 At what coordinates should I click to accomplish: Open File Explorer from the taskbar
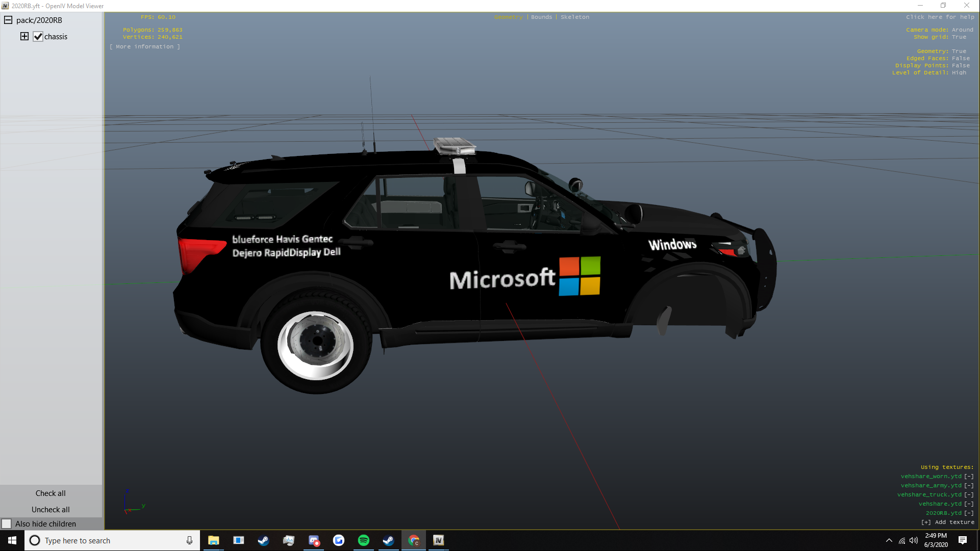click(213, 540)
